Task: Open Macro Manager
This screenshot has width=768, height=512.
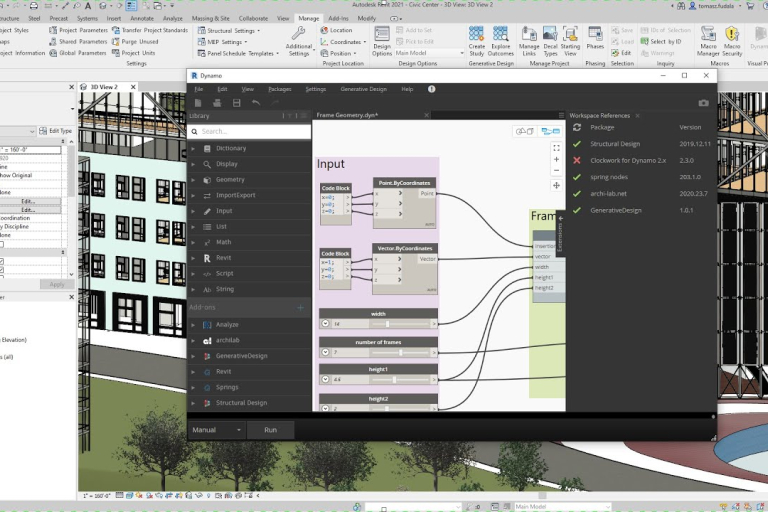Action: click(x=708, y=41)
